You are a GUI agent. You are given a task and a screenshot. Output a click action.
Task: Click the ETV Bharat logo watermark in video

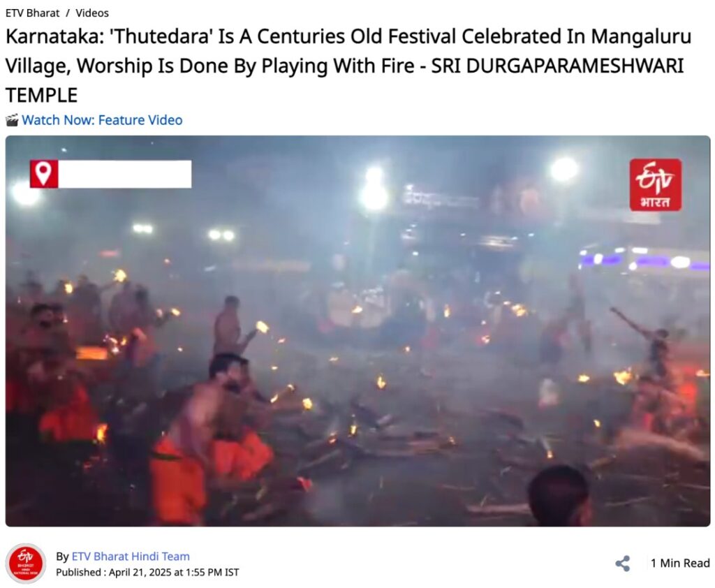point(655,185)
